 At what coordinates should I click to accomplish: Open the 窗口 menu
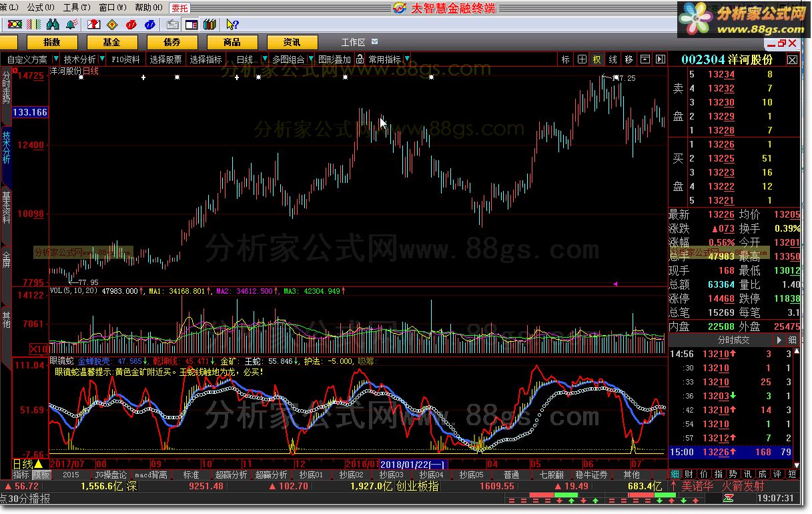click(112, 8)
